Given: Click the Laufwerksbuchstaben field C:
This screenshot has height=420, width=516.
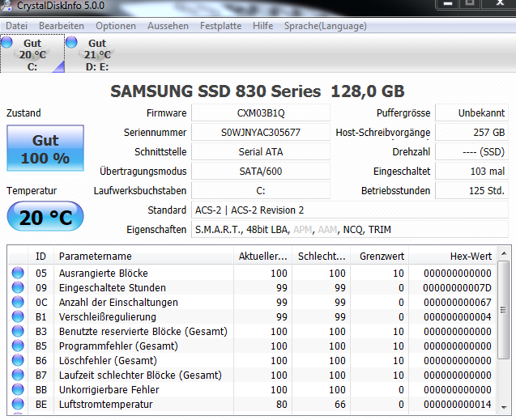Looking at the screenshot, I should click(261, 190).
